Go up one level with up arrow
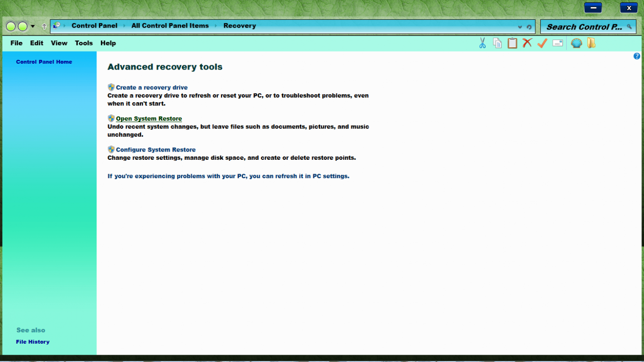Image resolution: width=644 pixels, height=362 pixels. coord(44,27)
